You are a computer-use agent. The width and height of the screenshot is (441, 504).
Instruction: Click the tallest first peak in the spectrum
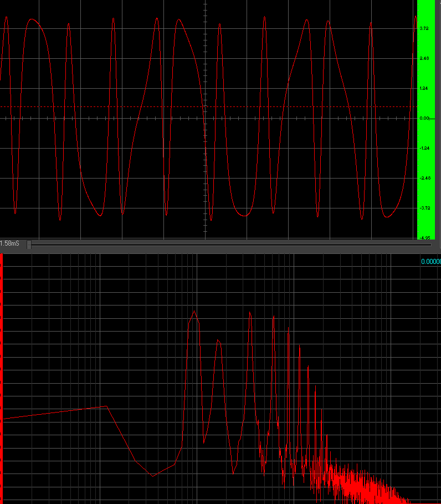194,311
